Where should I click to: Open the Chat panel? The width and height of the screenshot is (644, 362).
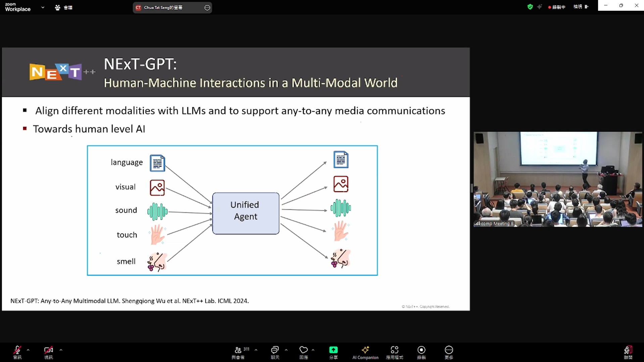[275, 352]
